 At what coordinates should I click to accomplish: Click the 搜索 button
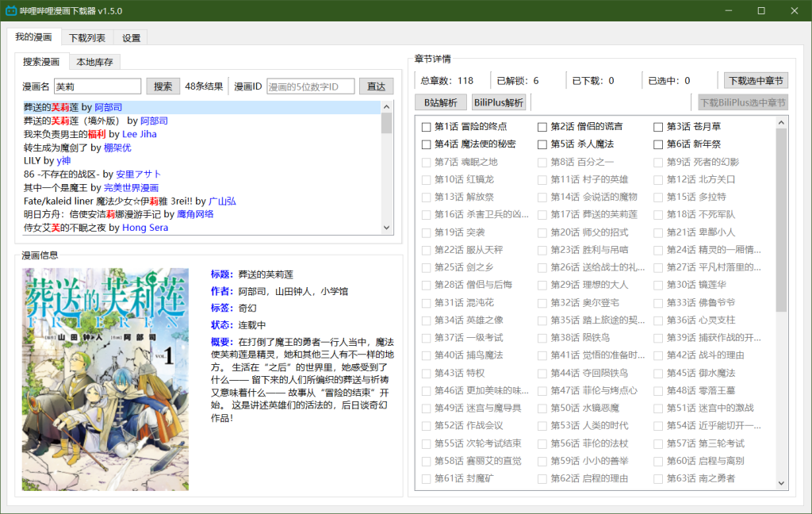163,86
